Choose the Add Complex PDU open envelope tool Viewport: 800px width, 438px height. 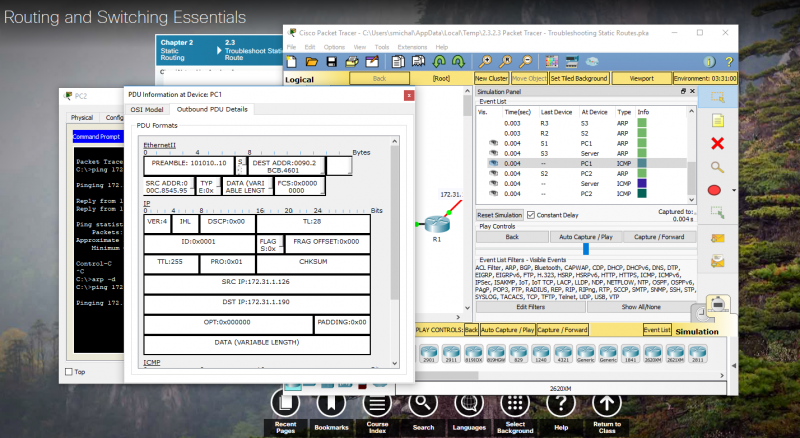pos(718,262)
